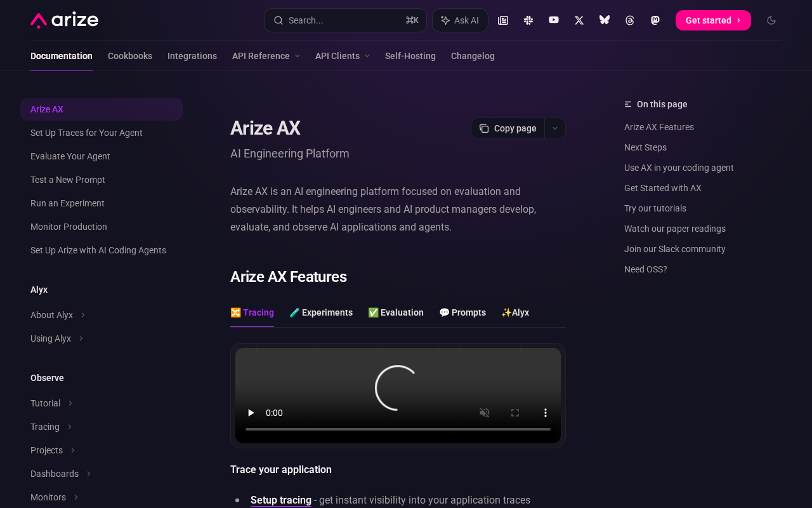Seek using the video progress bar

(x=398, y=429)
